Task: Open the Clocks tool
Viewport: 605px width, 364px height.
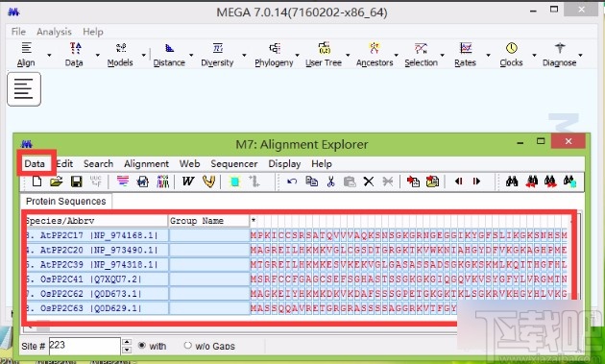Action: coord(511,55)
